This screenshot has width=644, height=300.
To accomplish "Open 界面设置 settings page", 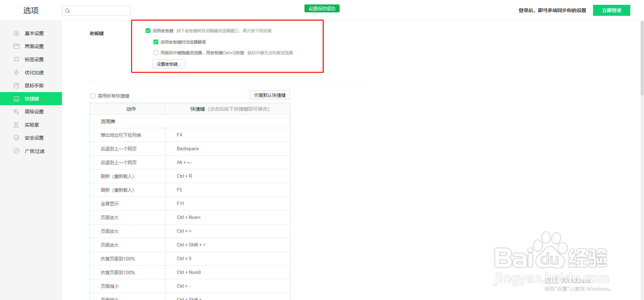I will tap(31, 46).
